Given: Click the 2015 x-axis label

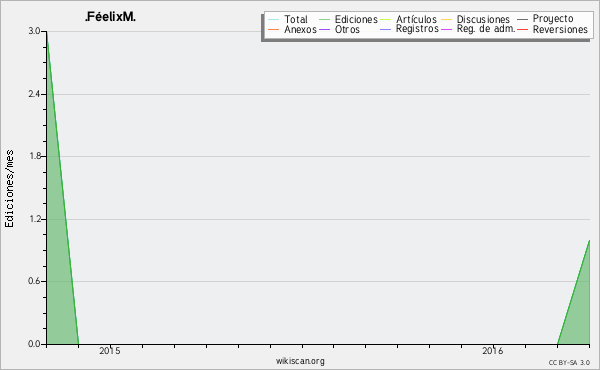Looking at the screenshot, I should tap(110, 351).
